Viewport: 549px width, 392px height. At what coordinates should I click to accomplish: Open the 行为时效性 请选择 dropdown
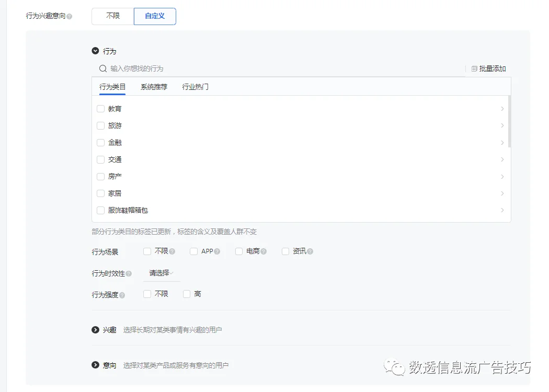coord(162,273)
